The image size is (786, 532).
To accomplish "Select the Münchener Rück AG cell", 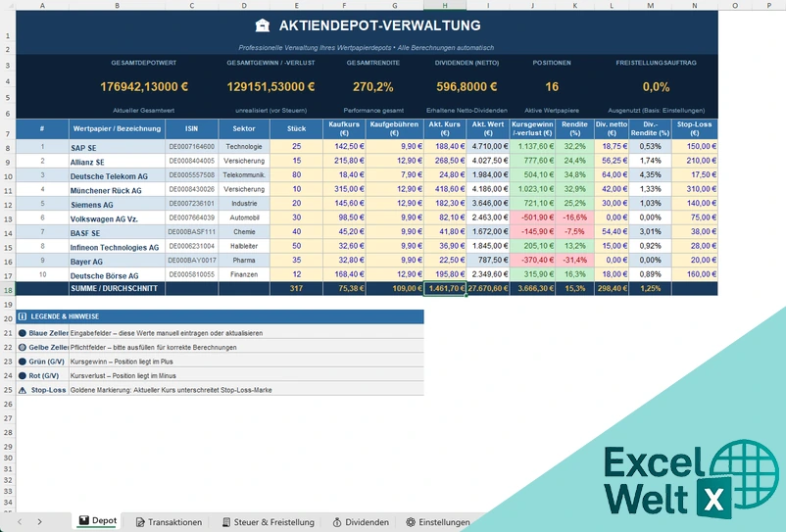I will [x=117, y=189].
